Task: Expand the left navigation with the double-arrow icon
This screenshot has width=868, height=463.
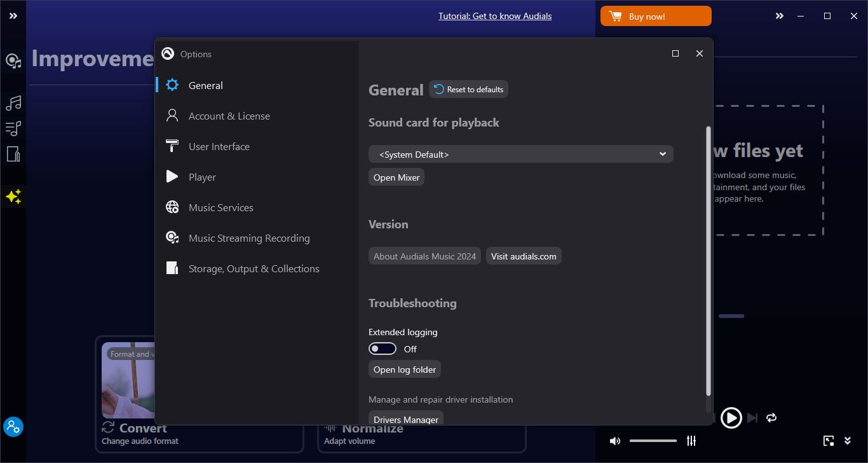Action: [x=13, y=16]
